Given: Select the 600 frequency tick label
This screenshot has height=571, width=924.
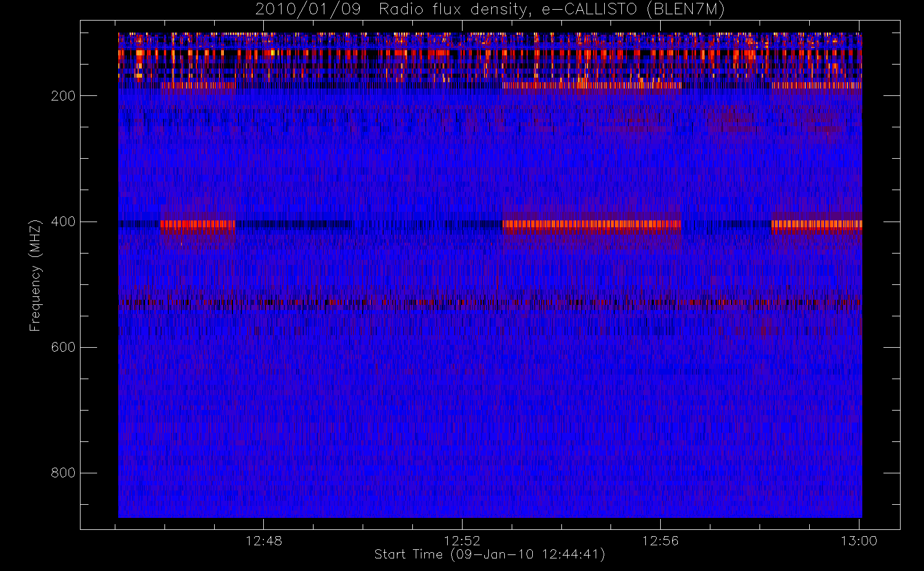Looking at the screenshot, I should pyautogui.click(x=63, y=347).
